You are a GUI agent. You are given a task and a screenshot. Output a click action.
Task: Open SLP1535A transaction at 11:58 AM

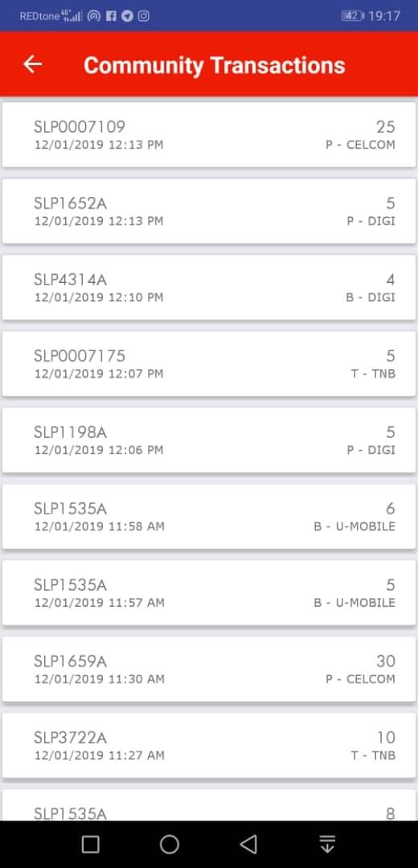click(209, 517)
